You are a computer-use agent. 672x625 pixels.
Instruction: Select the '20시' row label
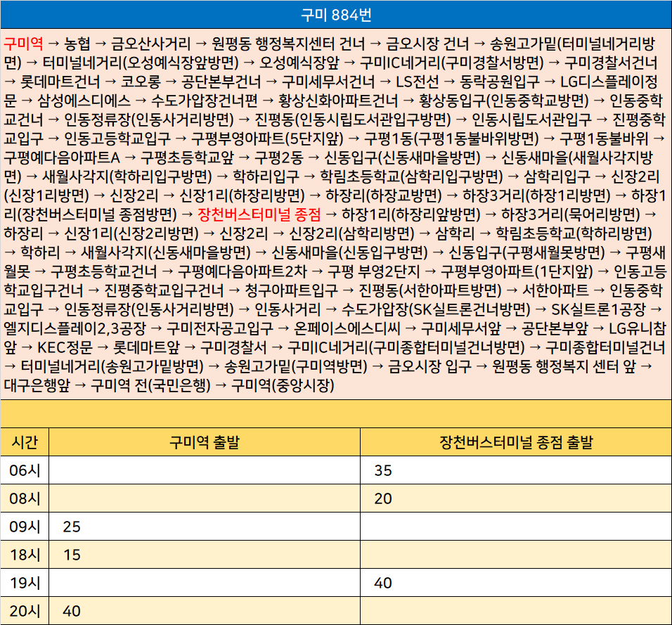coord(25,611)
